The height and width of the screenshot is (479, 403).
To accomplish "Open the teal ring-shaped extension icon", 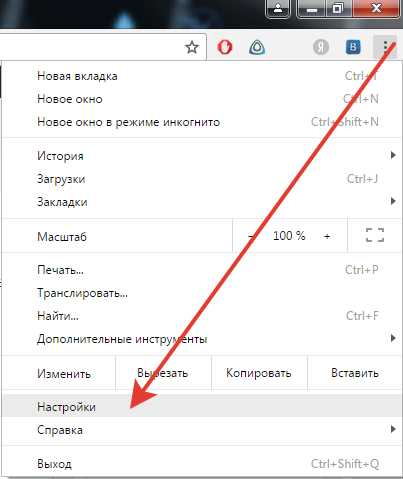I will pyautogui.click(x=257, y=47).
